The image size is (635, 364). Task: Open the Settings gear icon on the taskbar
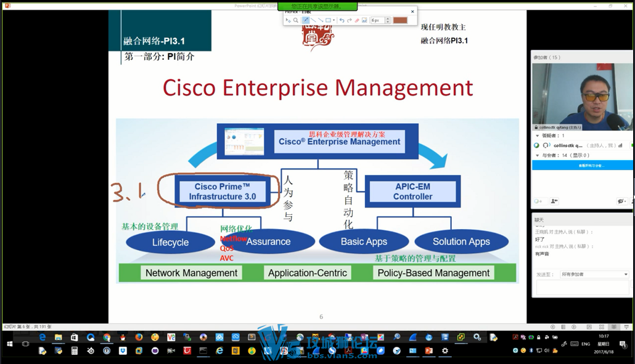pyautogui.click(x=445, y=350)
